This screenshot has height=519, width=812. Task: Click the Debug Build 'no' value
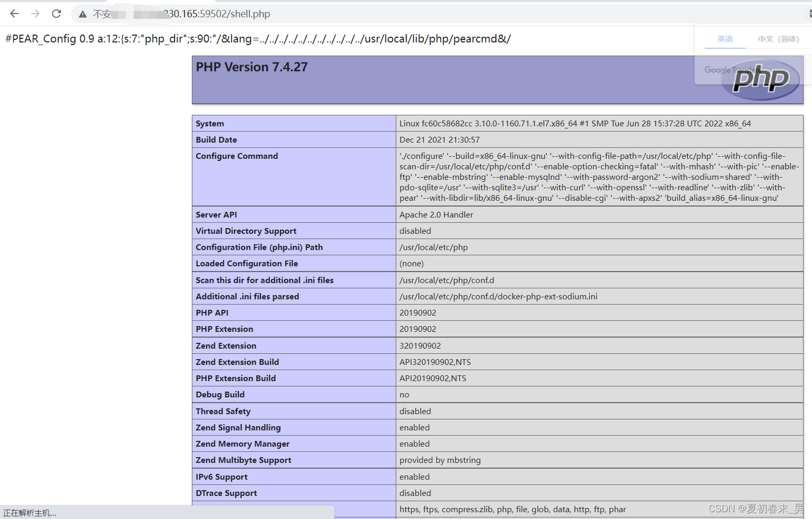(x=404, y=395)
